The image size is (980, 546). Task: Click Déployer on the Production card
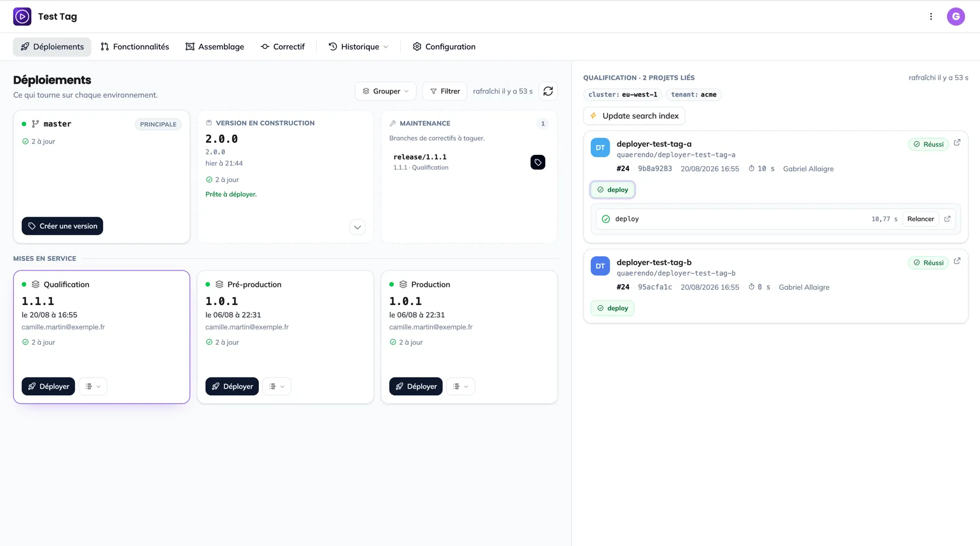(416, 387)
